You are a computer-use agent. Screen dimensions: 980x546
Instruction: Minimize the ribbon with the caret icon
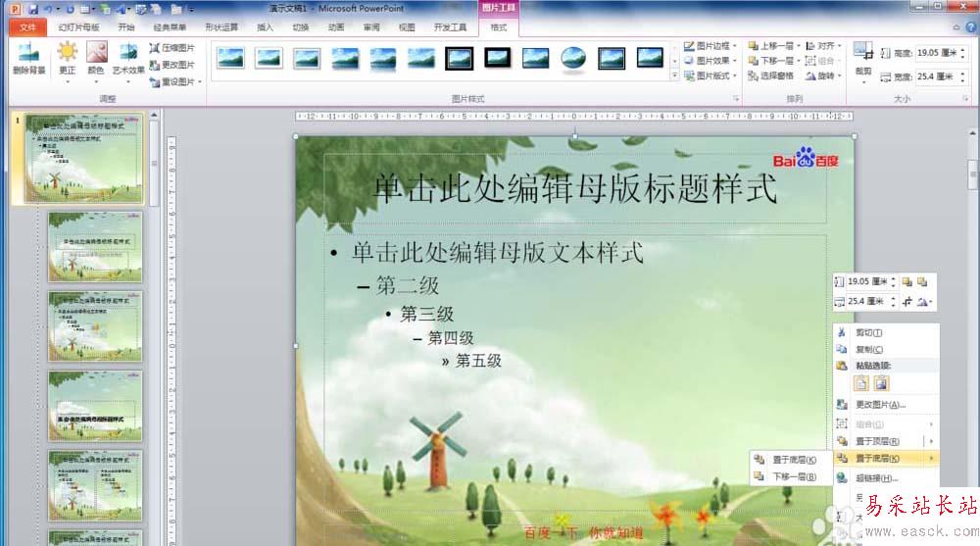[x=956, y=27]
